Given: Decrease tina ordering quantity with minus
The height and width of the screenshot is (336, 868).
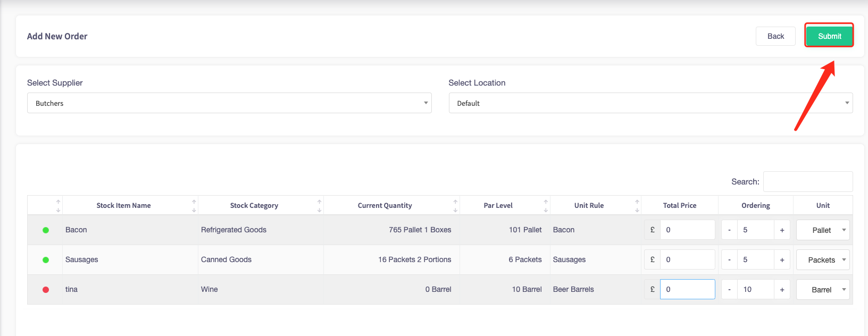Looking at the screenshot, I should pyautogui.click(x=729, y=290).
